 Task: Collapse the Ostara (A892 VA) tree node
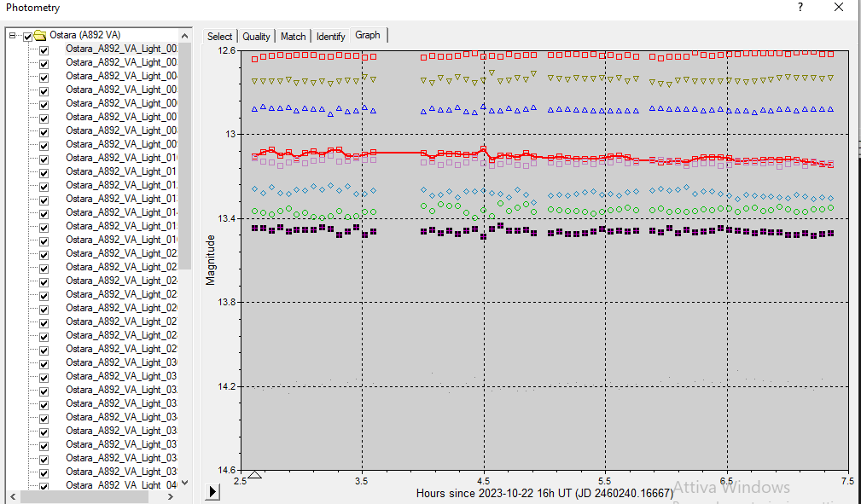tap(13, 36)
